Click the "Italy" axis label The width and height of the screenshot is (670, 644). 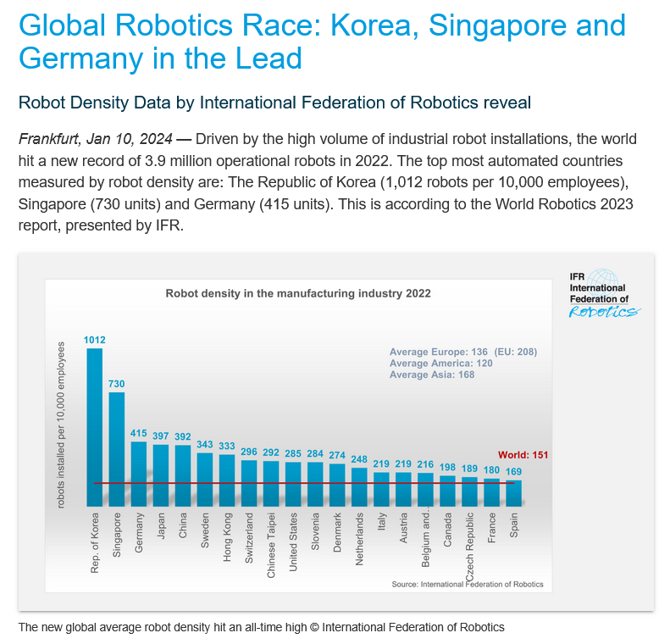pyautogui.click(x=381, y=521)
